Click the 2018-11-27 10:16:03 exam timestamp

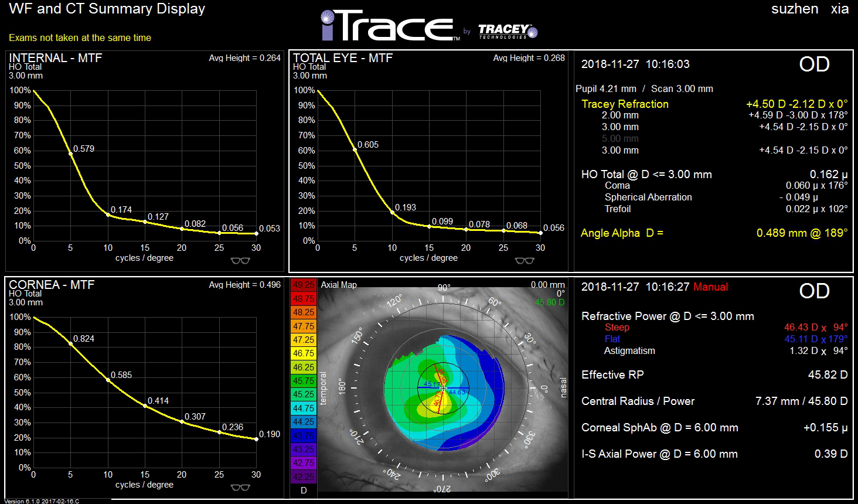click(635, 64)
